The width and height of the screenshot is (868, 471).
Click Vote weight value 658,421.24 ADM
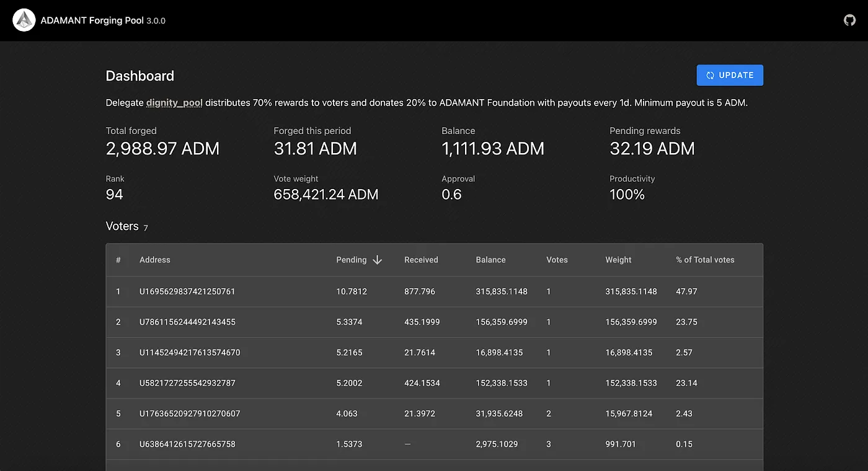pyautogui.click(x=326, y=195)
